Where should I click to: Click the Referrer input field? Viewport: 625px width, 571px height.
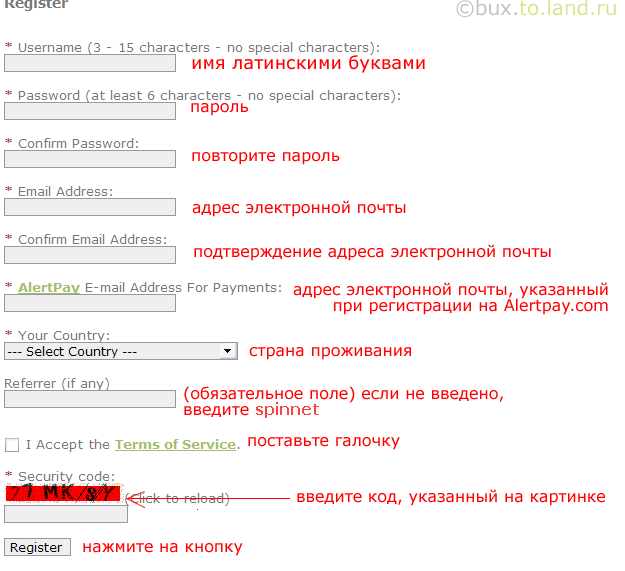[90, 399]
